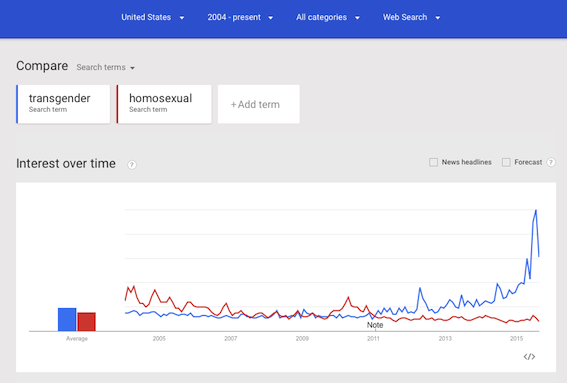Click the 2009 label on the time axis
The width and height of the screenshot is (567, 383).
point(302,339)
